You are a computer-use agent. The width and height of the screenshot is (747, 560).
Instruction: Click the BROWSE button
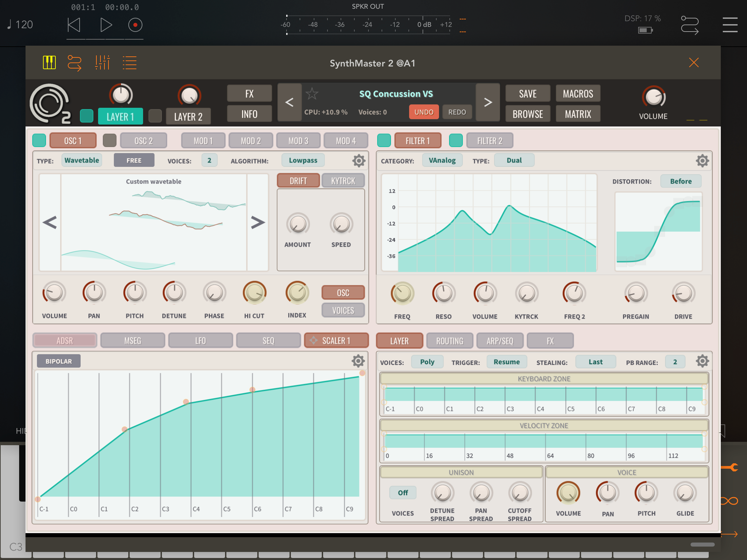click(x=527, y=114)
